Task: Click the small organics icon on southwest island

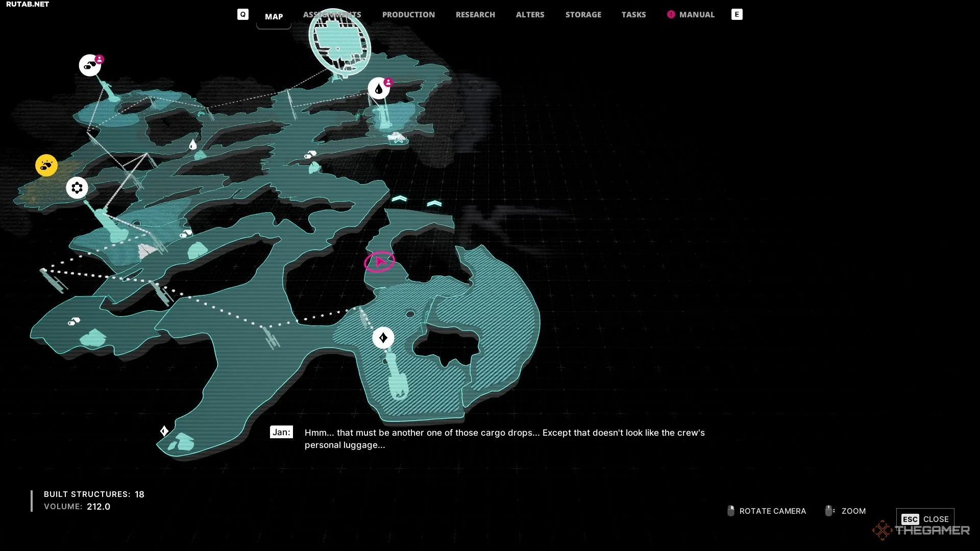Action: coord(74,321)
